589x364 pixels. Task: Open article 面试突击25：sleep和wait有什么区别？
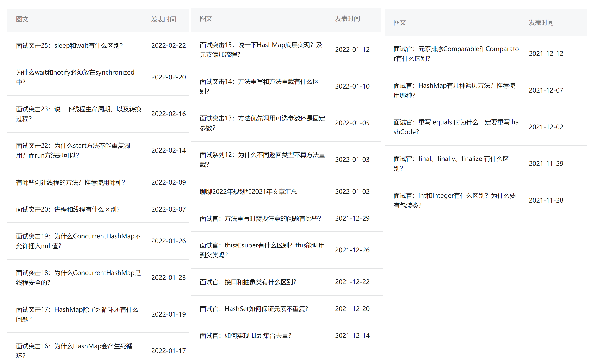(69, 45)
